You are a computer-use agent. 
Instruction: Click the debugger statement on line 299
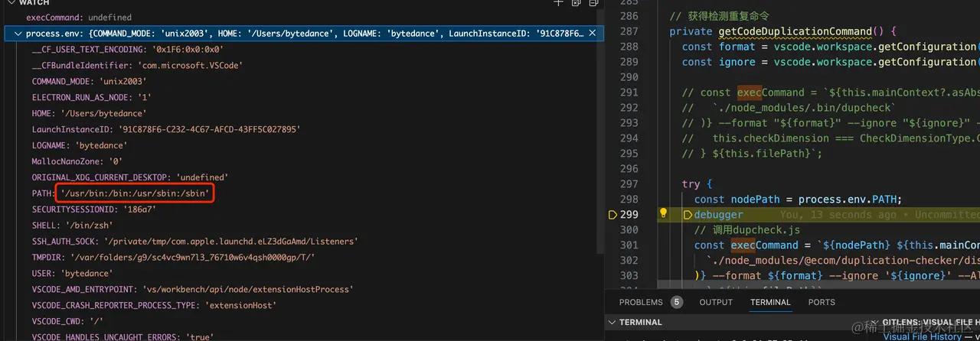[x=718, y=215]
